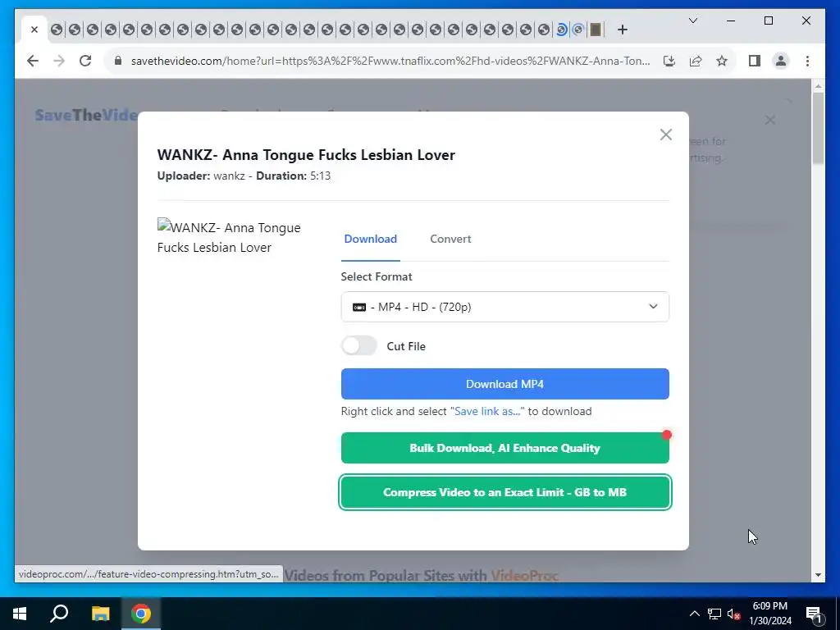Image resolution: width=840 pixels, height=630 pixels.
Task: Click the page's vertical scrollbar thumb
Action: 818,129
